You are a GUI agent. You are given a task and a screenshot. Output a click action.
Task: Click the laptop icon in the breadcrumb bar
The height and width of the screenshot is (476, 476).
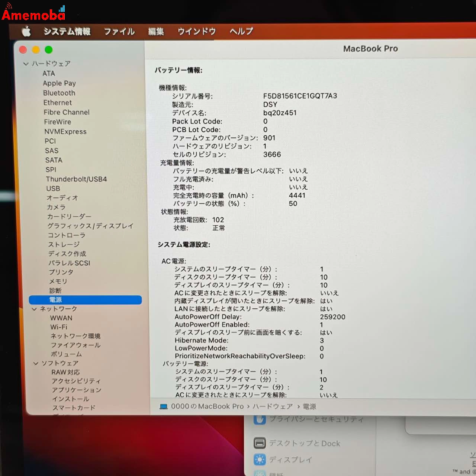tap(163, 406)
